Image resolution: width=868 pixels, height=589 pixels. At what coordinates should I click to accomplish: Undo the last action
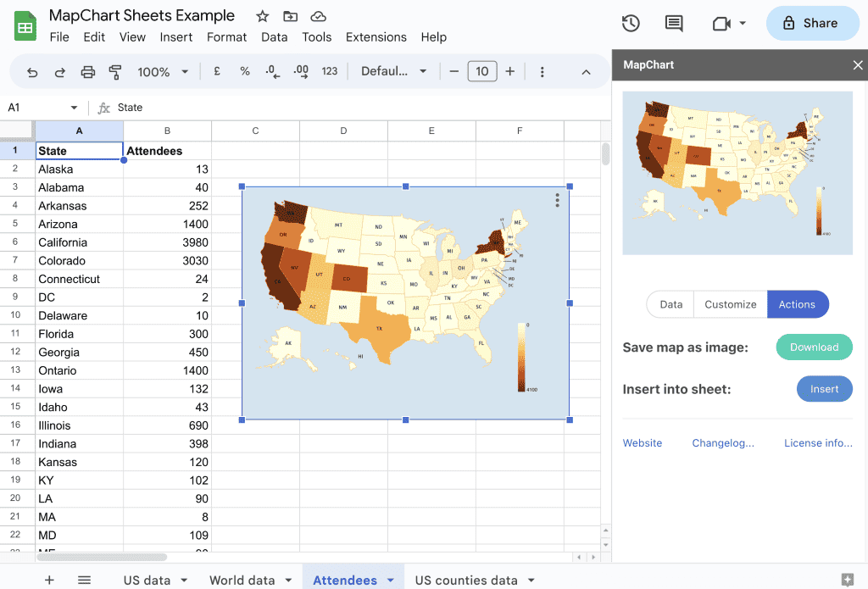tap(32, 72)
